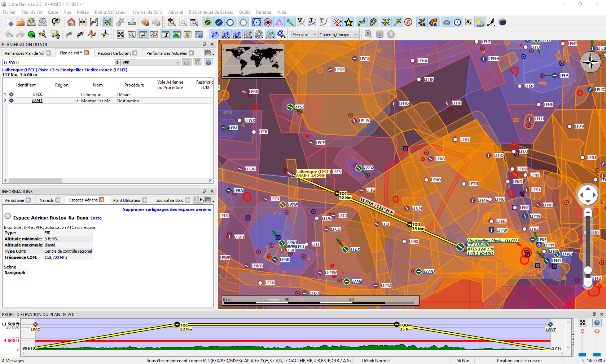Switch to the Rapport Carburant tab
Image resolution: width=606 pixels, height=364 pixels.
pyautogui.click(x=114, y=53)
